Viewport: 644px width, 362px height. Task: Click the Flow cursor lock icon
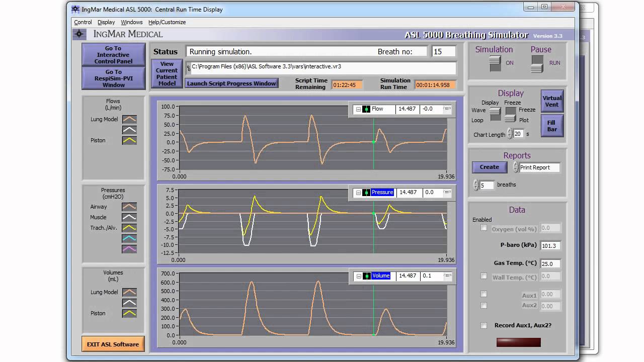click(447, 109)
